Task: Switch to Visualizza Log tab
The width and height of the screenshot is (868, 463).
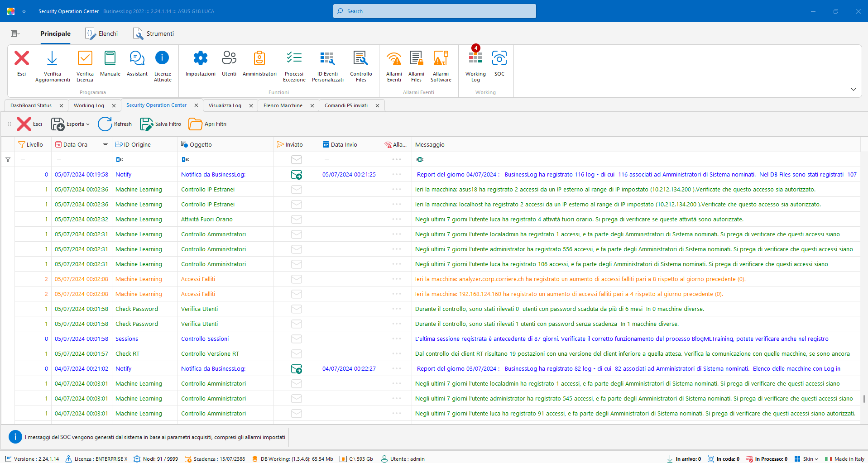Action: [225, 105]
